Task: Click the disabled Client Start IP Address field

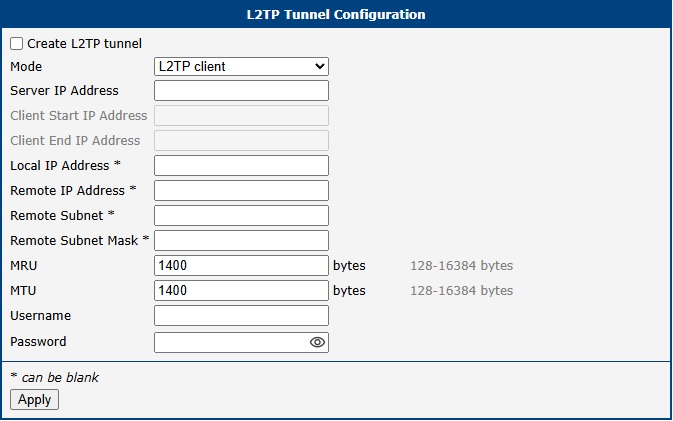Action: click(241, 116)
